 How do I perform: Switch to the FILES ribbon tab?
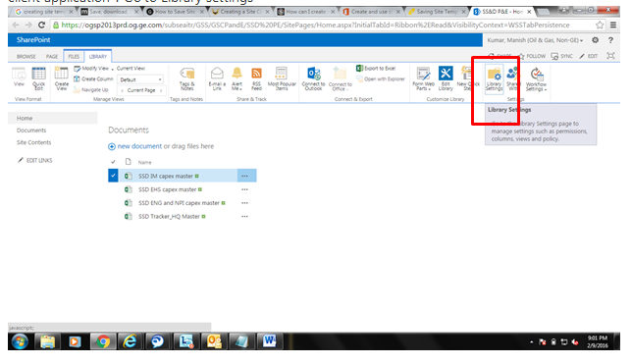click(74, 56)
